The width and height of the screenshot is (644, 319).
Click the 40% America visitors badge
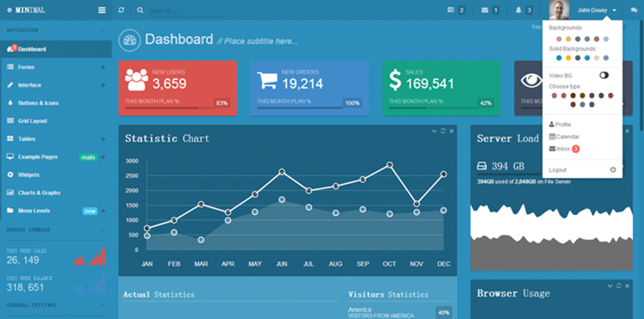444,312
